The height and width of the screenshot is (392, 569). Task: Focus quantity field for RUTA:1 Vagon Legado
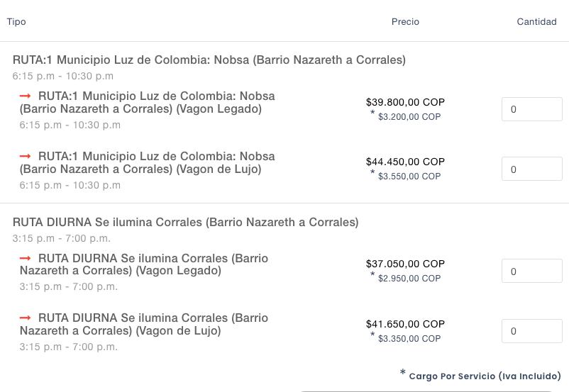pyautogui.click(x=531, y=110)
